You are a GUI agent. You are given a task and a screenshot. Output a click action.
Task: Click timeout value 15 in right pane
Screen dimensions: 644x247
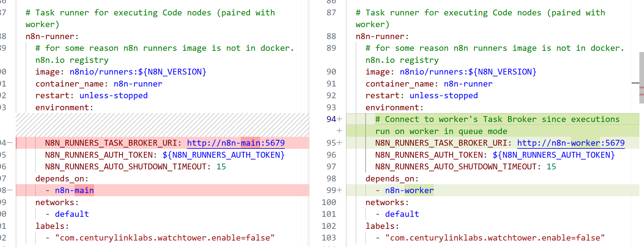[551, 167]
